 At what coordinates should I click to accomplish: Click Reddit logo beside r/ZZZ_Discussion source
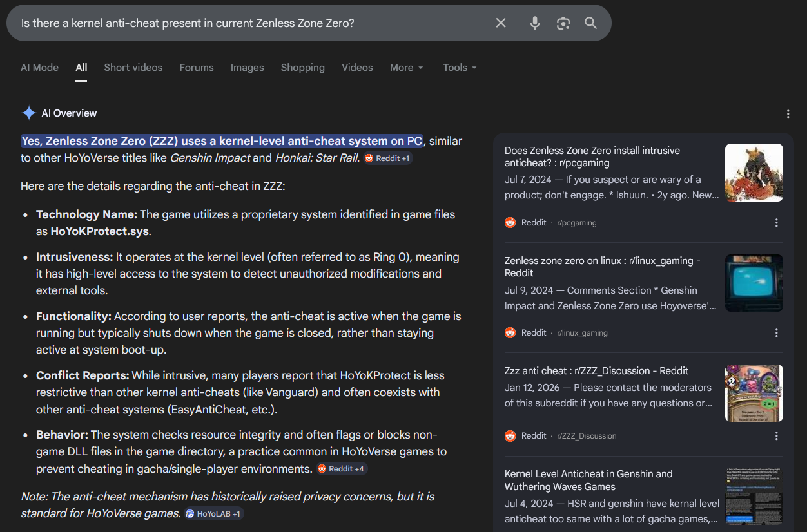pos(510,436)
